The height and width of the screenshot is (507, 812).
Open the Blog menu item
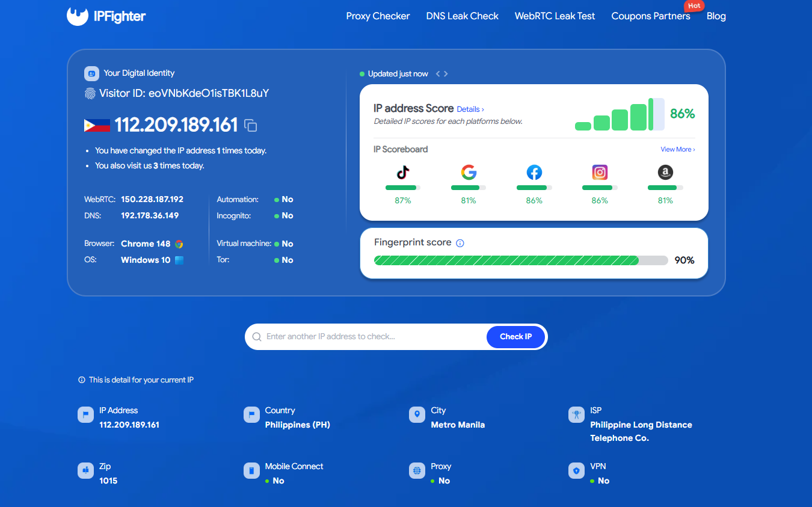[716, 16]
